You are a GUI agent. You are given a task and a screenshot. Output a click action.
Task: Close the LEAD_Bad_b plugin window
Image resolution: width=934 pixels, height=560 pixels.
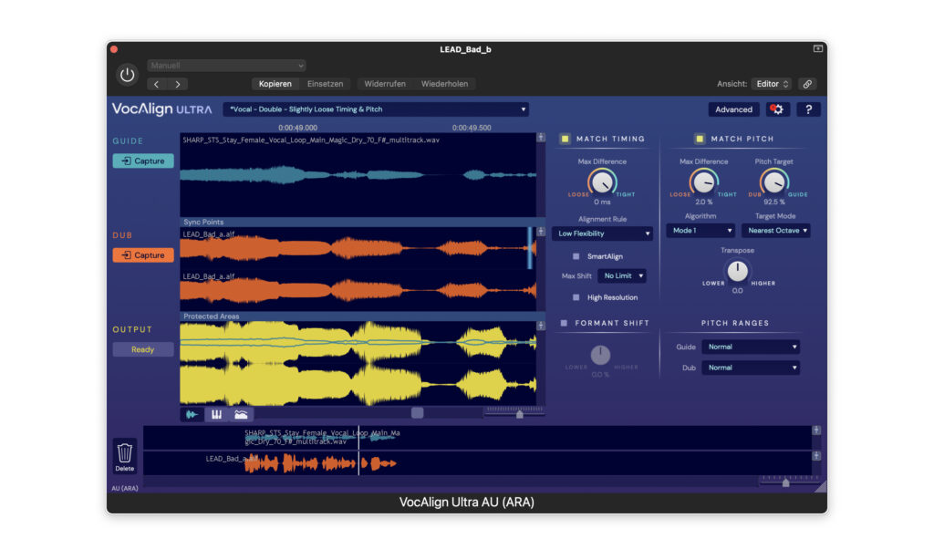tap(114, 49)
